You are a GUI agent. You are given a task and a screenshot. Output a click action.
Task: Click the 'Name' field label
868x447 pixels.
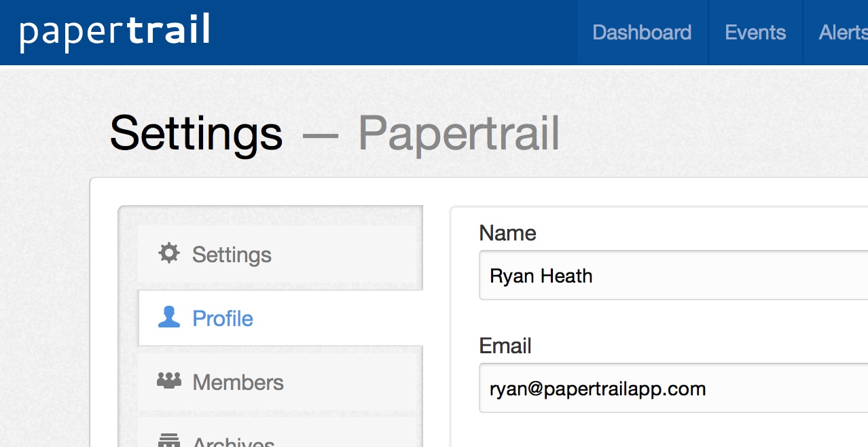(507, 233)
